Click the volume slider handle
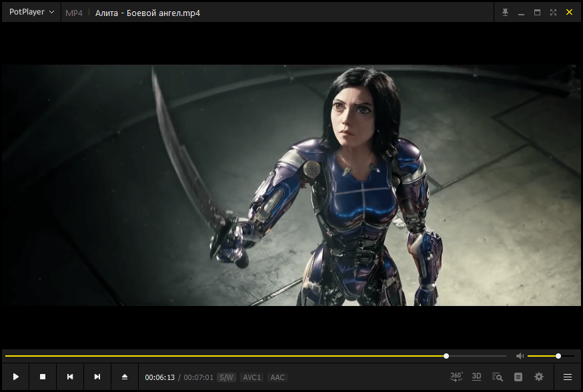Image resolution: width=583 pixels, height=392 pixels. (558, 356)
